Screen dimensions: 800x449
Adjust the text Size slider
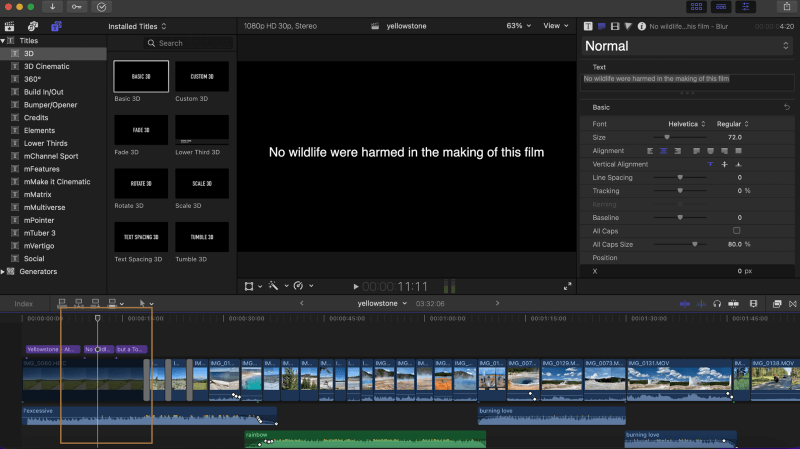point(667,137)
